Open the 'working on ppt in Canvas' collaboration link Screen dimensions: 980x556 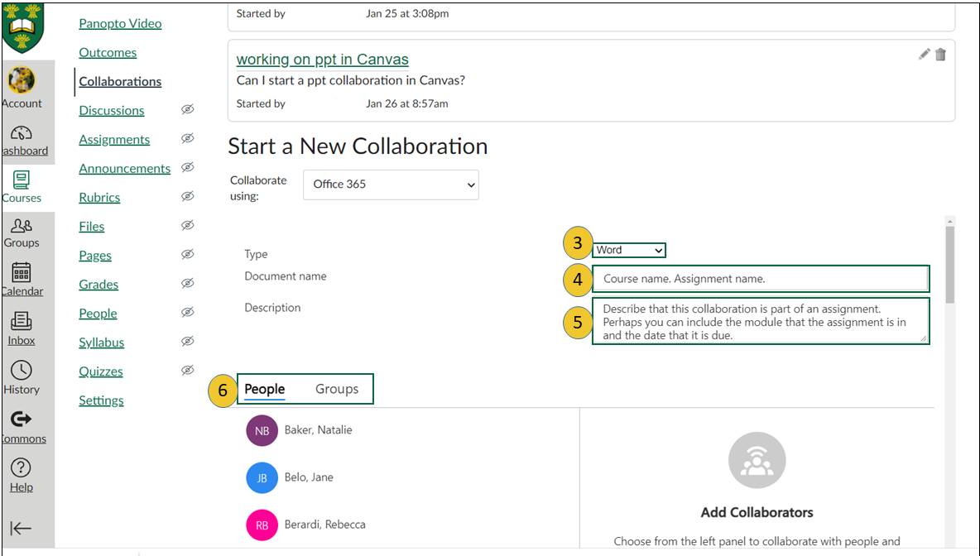click(322, 59)
